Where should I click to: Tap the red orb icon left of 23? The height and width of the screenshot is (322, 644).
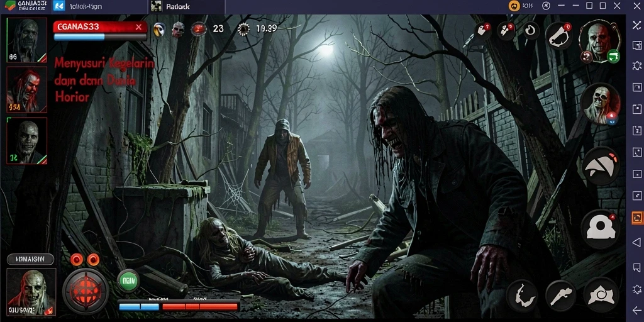click(x=199, y=29)
